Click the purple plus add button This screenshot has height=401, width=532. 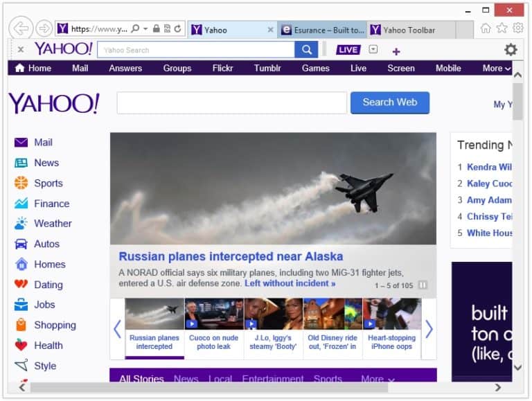click(x=396, y=51)
